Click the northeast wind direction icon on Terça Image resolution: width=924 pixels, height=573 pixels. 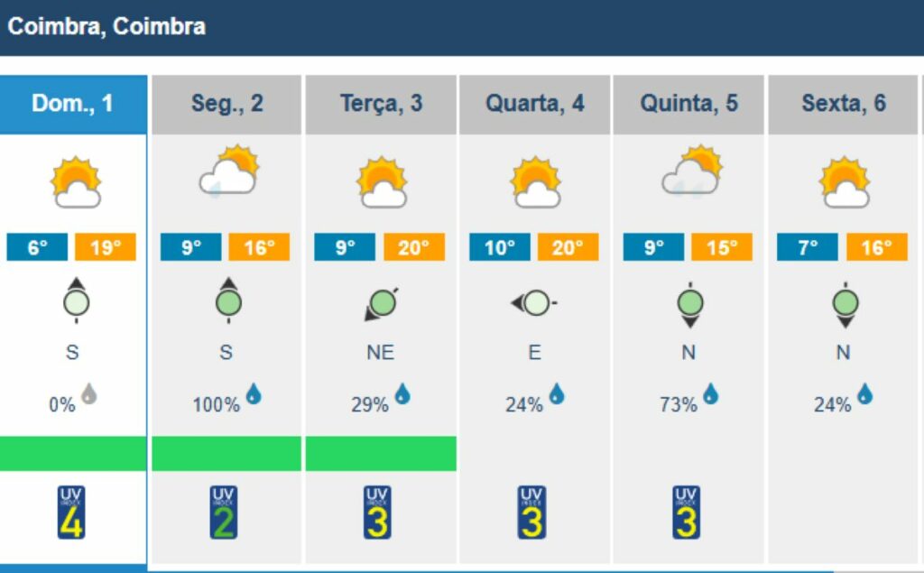[x=381, y=303]
